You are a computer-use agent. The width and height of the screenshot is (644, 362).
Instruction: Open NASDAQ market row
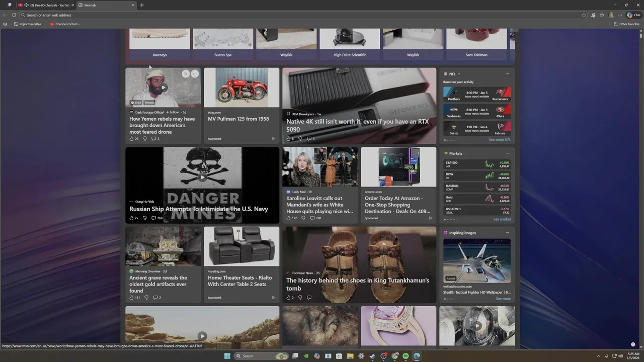point(477,187)
